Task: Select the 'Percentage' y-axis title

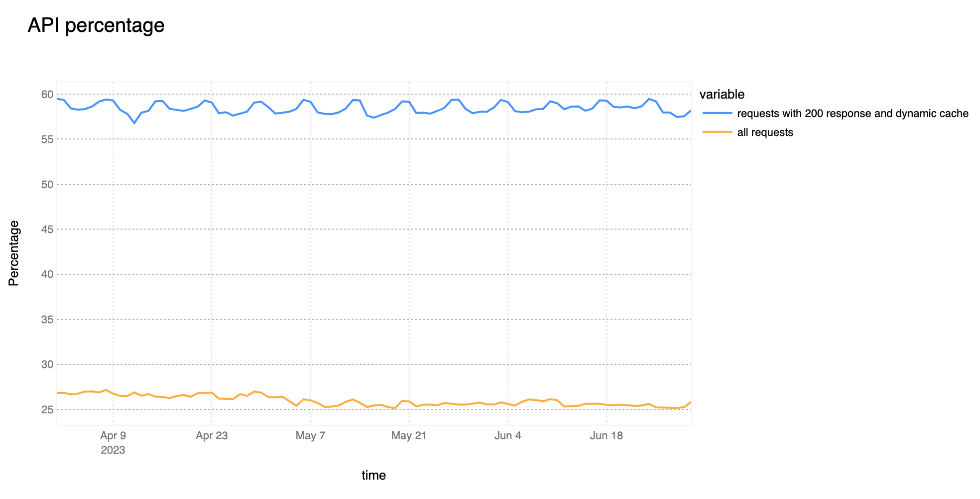Action: pyautogui.click(x=14, y=253)
